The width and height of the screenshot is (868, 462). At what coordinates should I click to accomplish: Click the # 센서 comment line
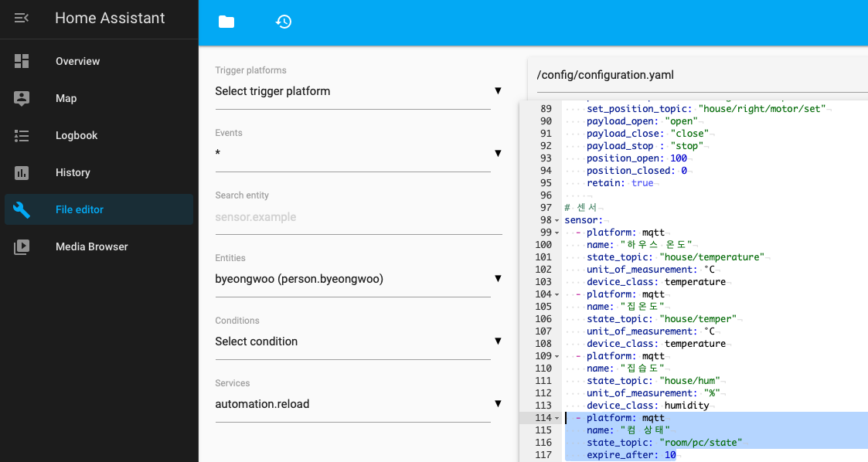coord(580,208)
